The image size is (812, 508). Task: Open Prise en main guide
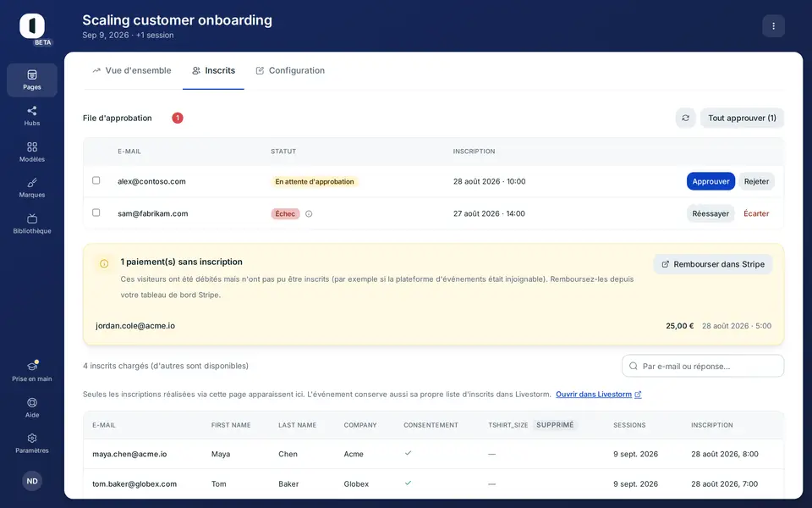[32, 371]
